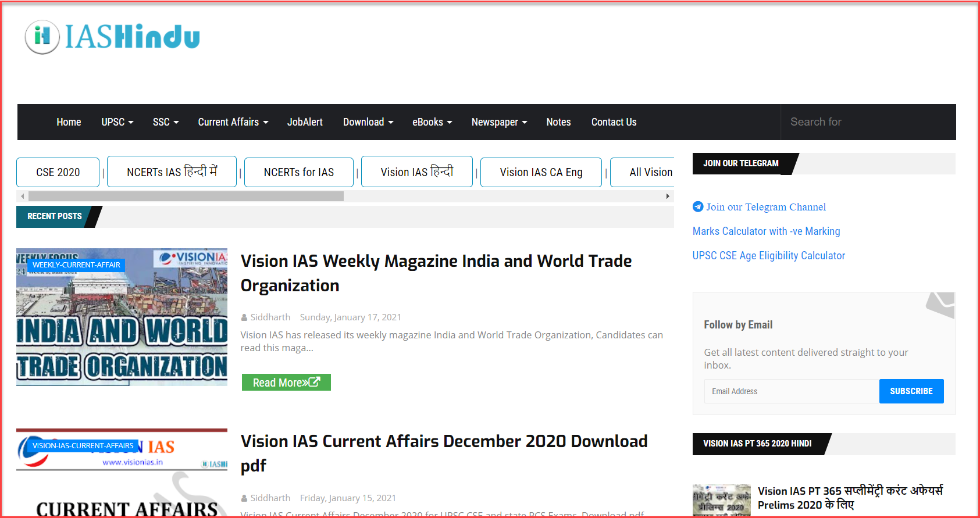The width and height of the screenshot is (980, 518).
Task: Open Current Affairs December 2020 post title
Action: click(444, 453)
